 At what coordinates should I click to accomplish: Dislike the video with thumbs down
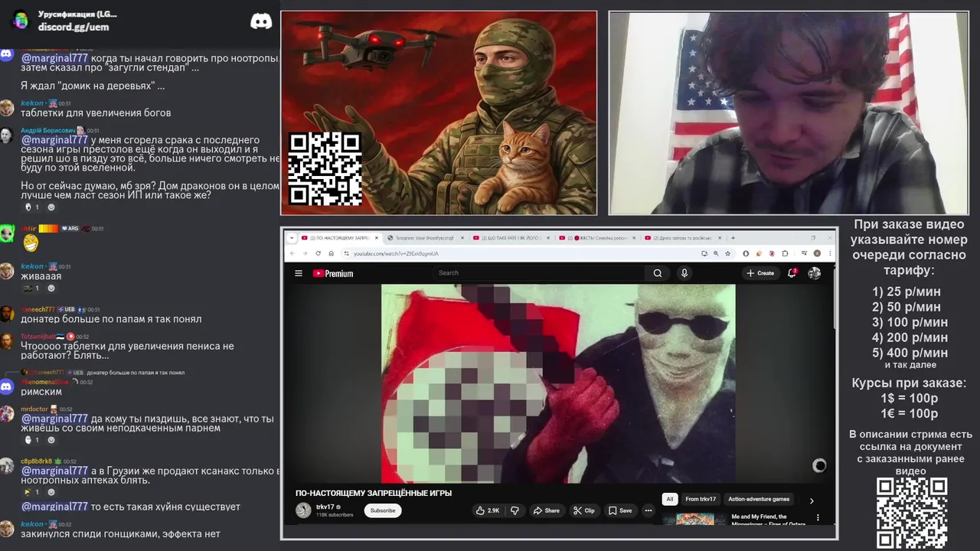tap(514, 510)
